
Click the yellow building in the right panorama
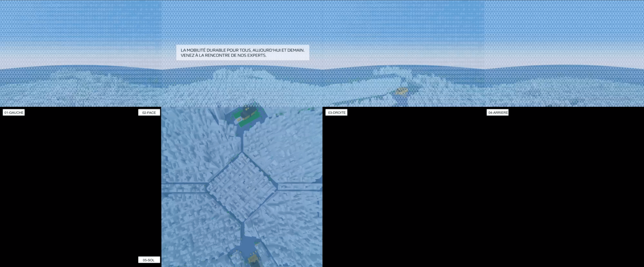coord(402,91)
